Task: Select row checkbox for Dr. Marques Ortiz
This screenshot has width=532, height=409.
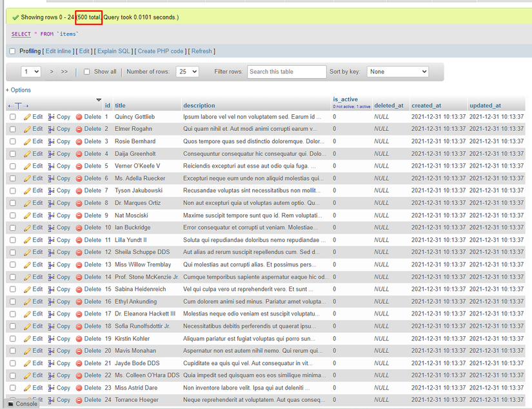Action: pos(13,203)
